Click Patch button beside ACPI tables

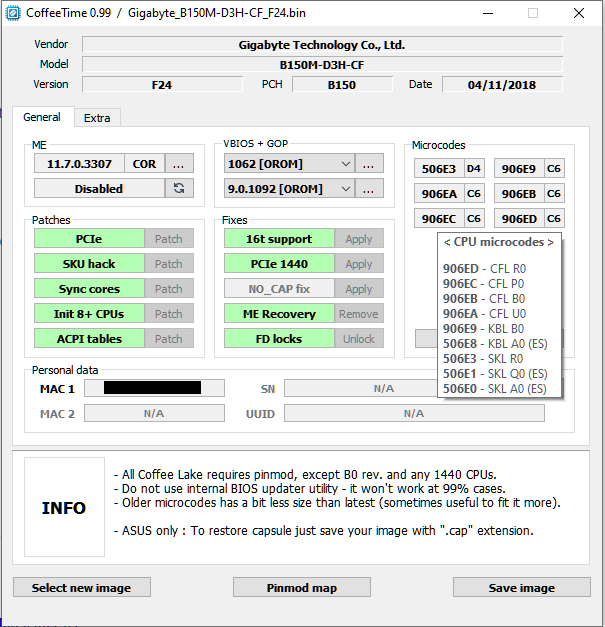point(169,338)
